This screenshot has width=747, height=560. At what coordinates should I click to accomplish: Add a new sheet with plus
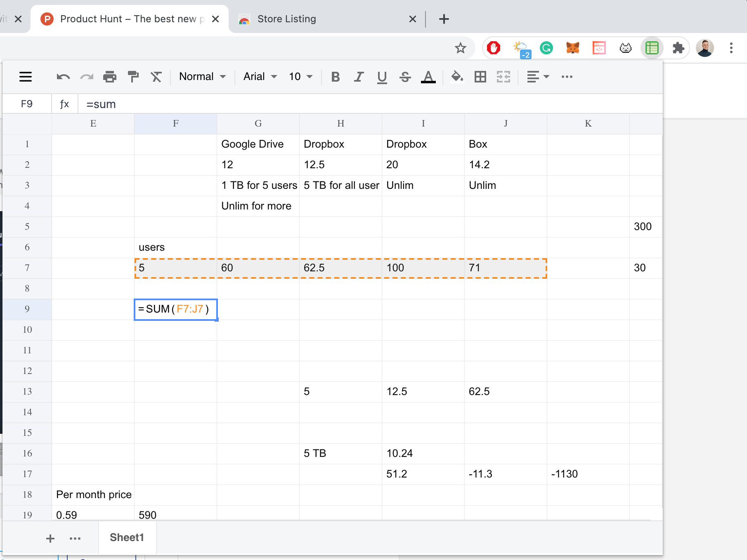pyautogui.click(x=50, y=538)
